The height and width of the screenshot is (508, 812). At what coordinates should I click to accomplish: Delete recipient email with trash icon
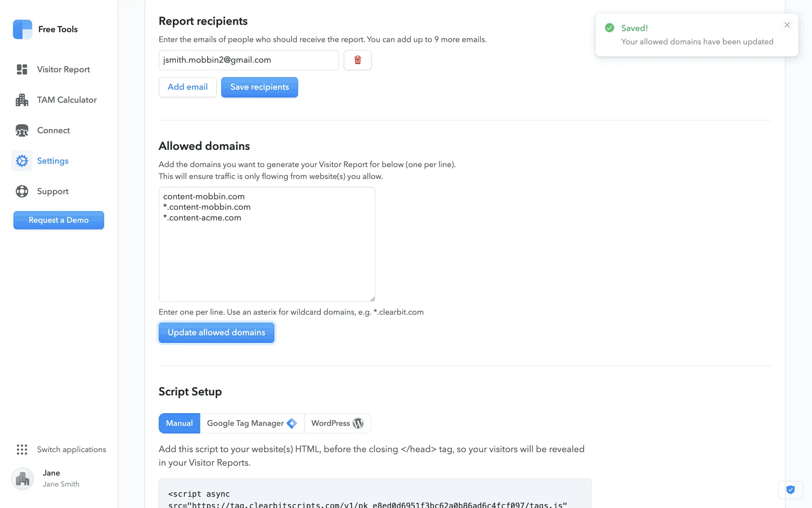[x=357, y=60]
